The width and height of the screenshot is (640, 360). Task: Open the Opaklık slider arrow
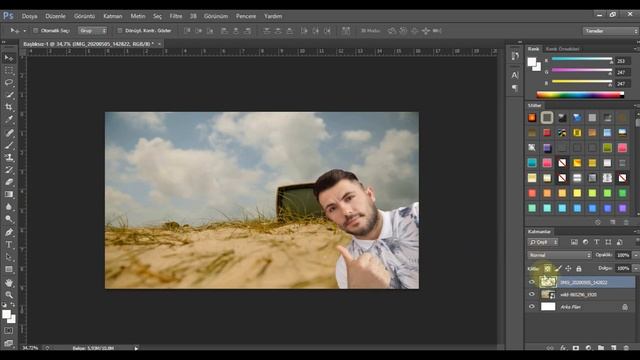coord(636,255)
